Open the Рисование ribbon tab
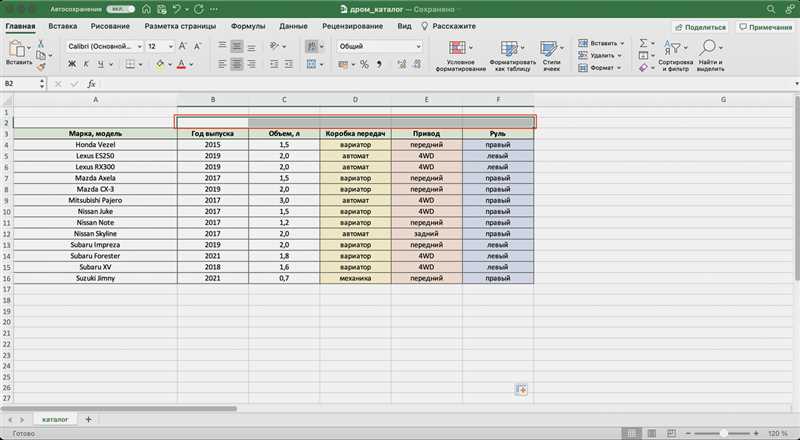The image size is (800, 440). [110, 26]
